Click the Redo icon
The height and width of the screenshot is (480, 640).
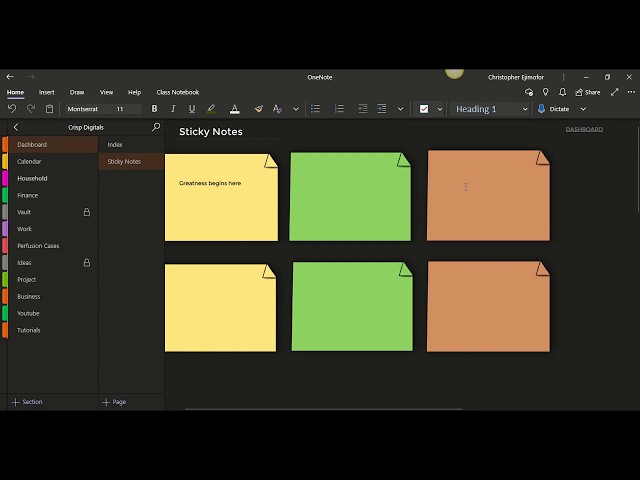[31, 109]
